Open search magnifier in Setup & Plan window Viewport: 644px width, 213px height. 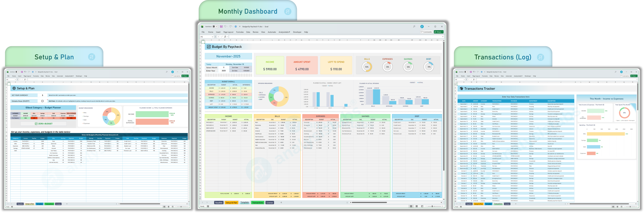pyautogui.click(x=167, y=72)
